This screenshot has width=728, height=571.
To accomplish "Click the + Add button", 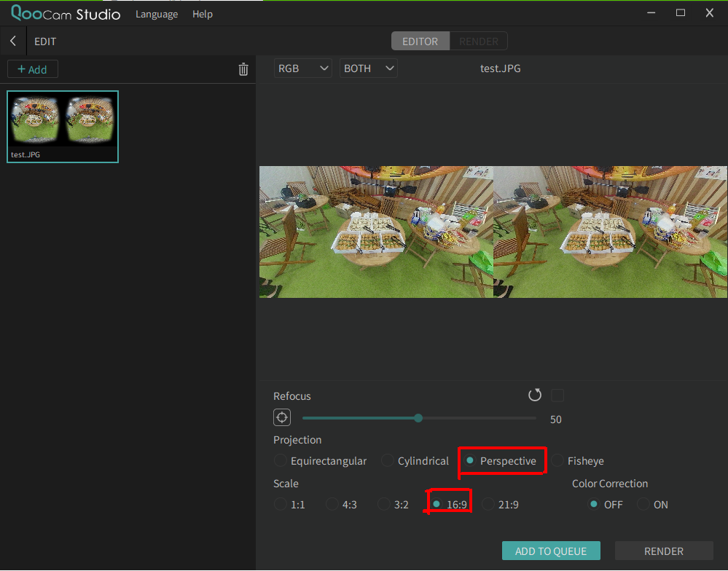I will coord(33,69).
